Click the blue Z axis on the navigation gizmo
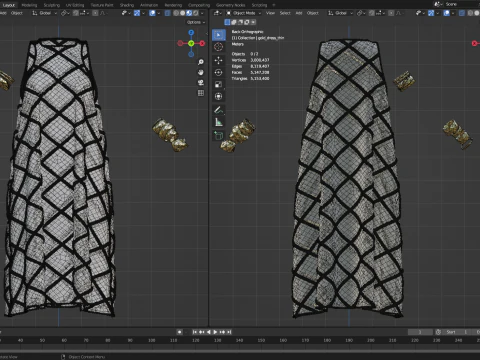 [x=191, y=32]
